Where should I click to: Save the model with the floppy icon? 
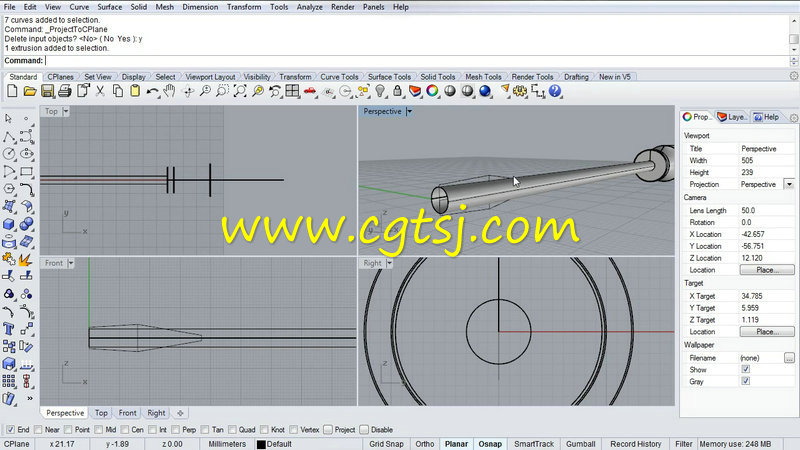(x=47, y=91)
